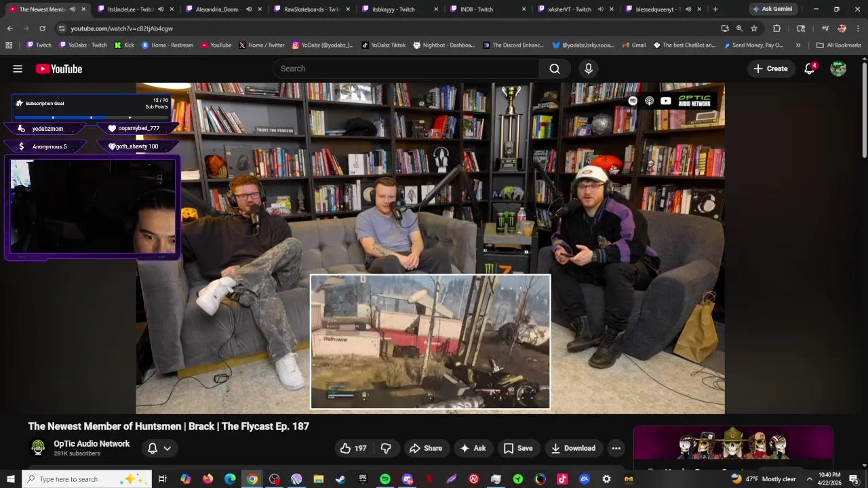Click the recommended video thumbnail with characters
Viewport: 868px width, 488px height.
pyautogui.click(x=733, y=444)
